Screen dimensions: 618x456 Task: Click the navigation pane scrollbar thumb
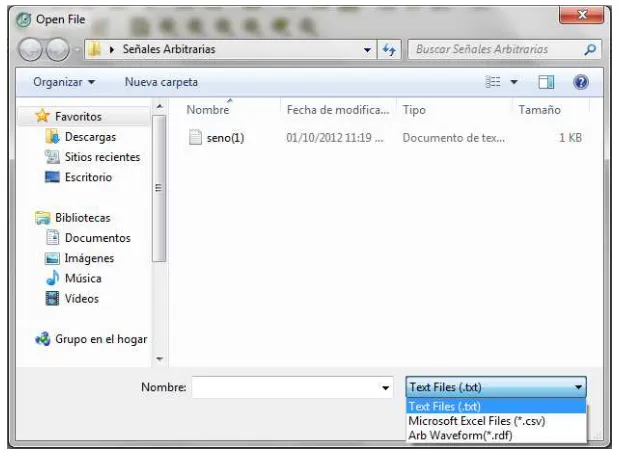159,188
